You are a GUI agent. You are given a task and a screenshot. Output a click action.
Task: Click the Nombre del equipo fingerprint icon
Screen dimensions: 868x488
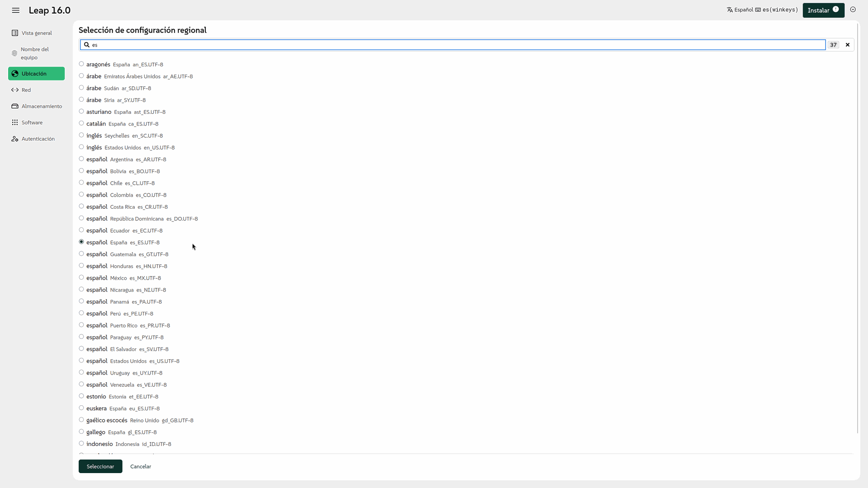click(x=14, y=53)
